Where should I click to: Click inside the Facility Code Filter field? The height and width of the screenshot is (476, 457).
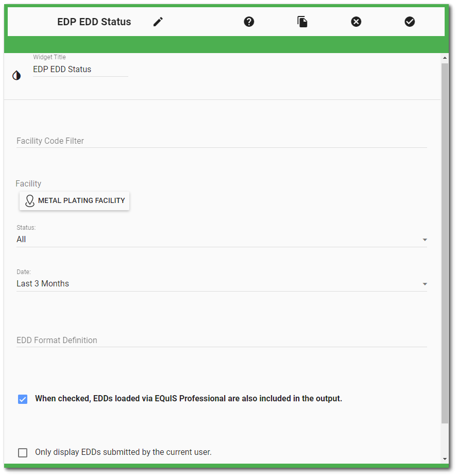(222, 141)
